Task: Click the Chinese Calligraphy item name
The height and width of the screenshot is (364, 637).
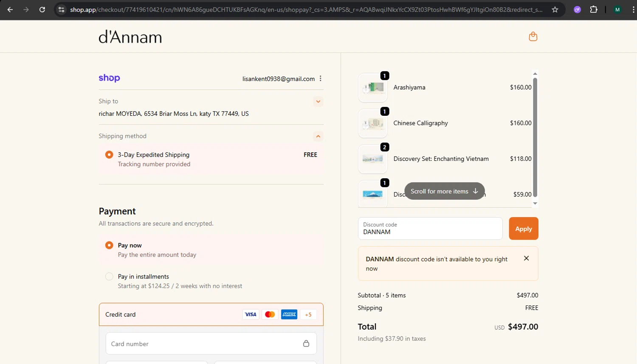Action: click(420, 123)
